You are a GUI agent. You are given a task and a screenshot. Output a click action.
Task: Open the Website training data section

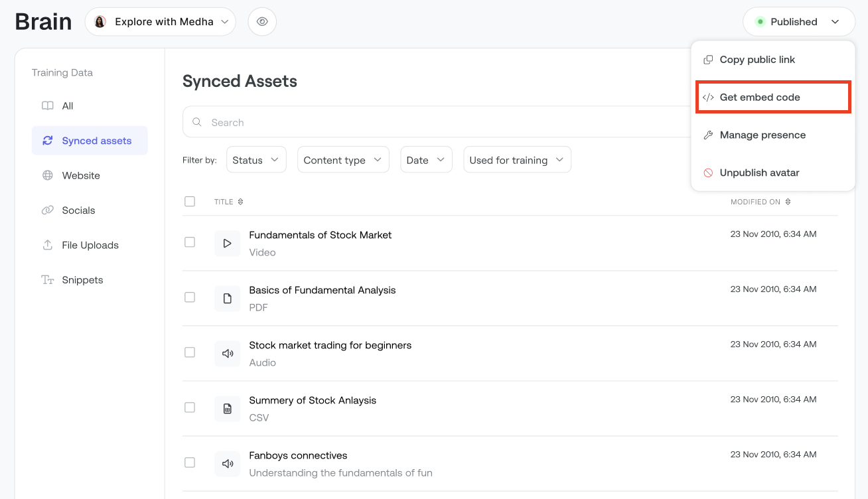tap(80, 176)
